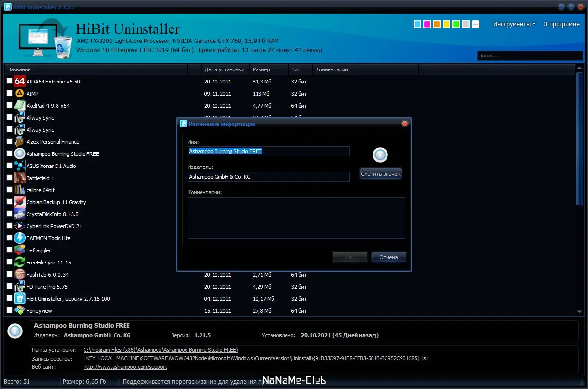Viewport: 588px width, 389px height.
Task: Click the AkelPad notepad icon
Action: pos(20,105)
